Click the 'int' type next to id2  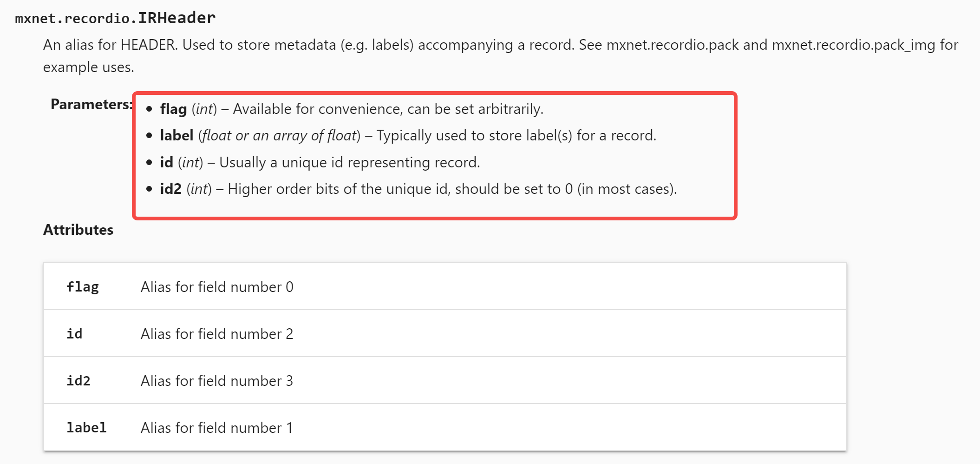tap(199, 189)
